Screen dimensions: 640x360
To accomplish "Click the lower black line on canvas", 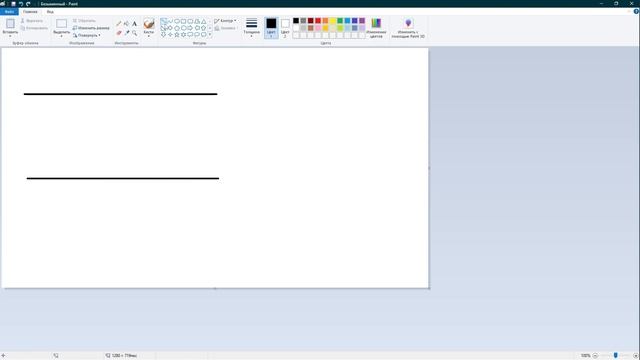I will 122,178.
